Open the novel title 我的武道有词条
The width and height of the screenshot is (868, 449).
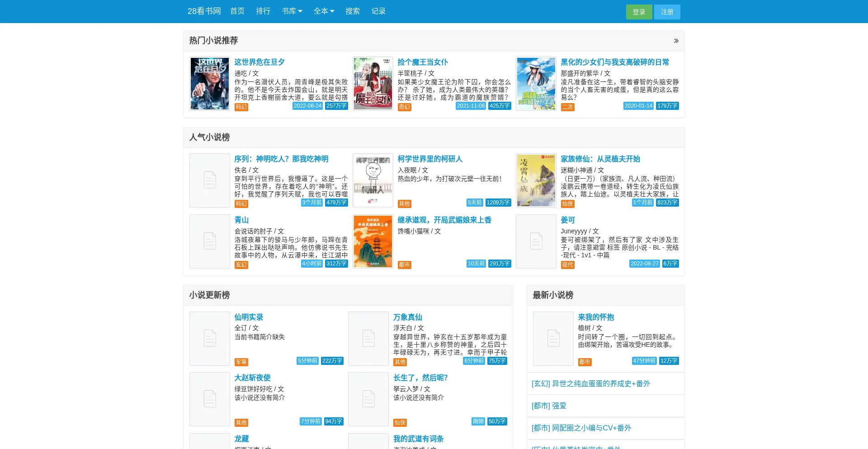pyautogui.click(x=418, y=439)
